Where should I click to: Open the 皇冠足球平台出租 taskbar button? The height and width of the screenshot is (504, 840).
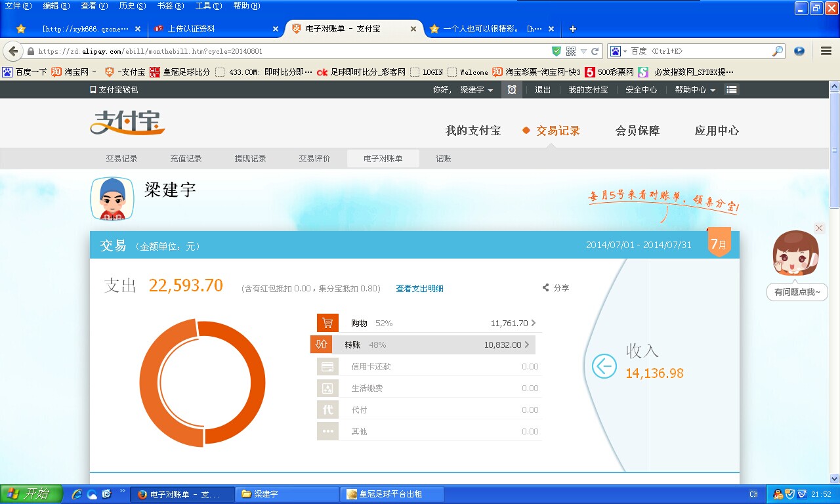tap(393, 494)
